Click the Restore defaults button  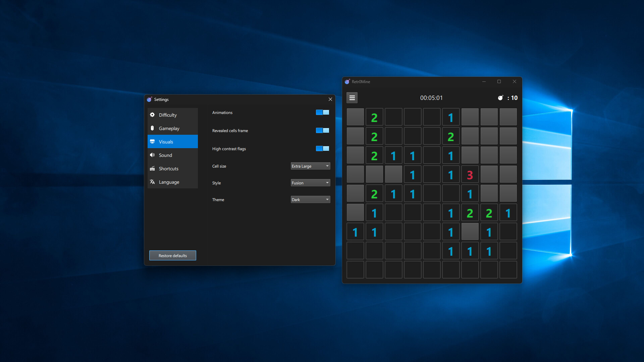click(172, 255)
